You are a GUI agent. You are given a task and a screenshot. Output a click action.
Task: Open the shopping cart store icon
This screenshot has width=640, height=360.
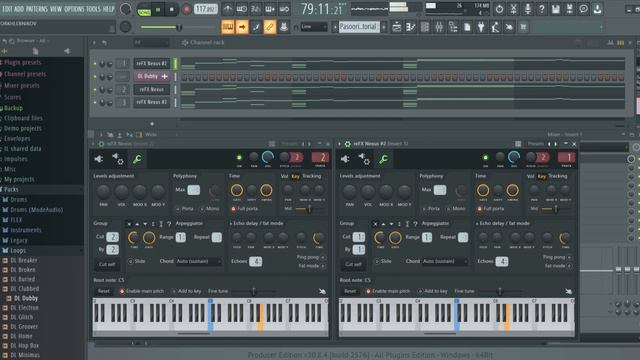523,27
